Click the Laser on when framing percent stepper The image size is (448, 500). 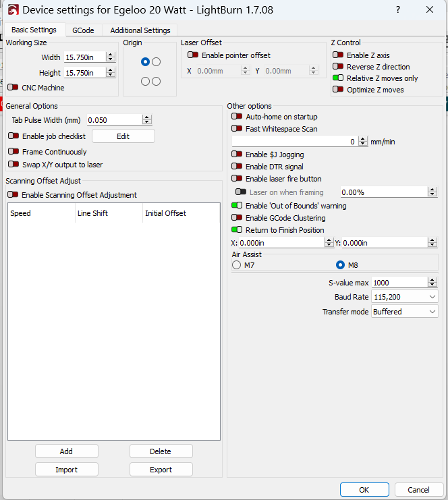tap(432, 192)
